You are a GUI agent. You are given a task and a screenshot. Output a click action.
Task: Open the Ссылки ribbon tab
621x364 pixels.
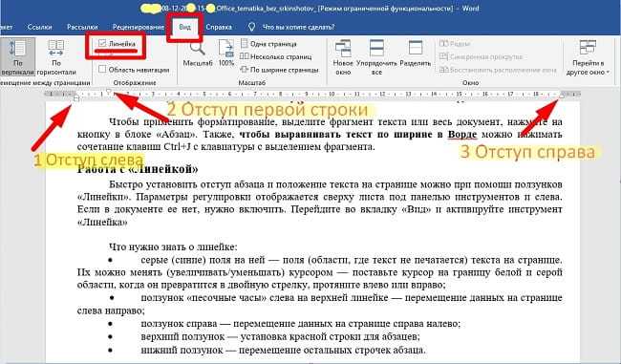click(x=39, y=27)
